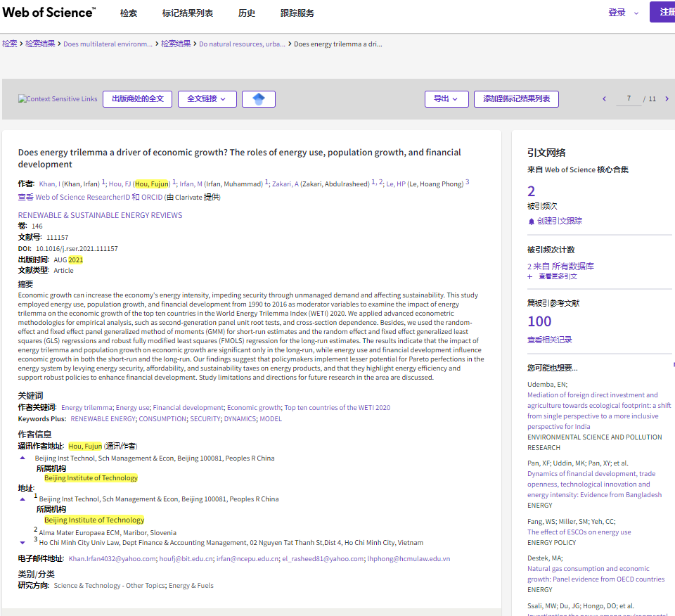Click the Web of Science logo
The width and height of the screenshot is (675, 616).
[x=49, y=13]
